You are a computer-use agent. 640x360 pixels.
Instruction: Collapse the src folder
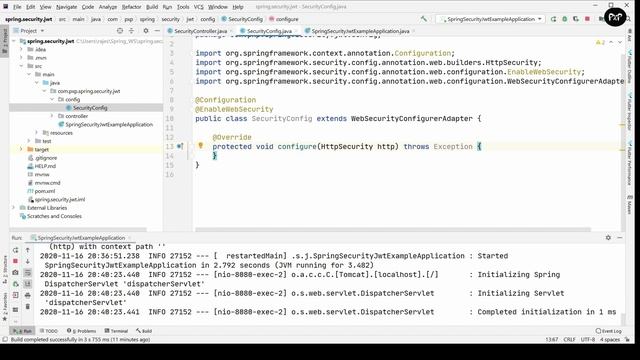coord(22,66)
